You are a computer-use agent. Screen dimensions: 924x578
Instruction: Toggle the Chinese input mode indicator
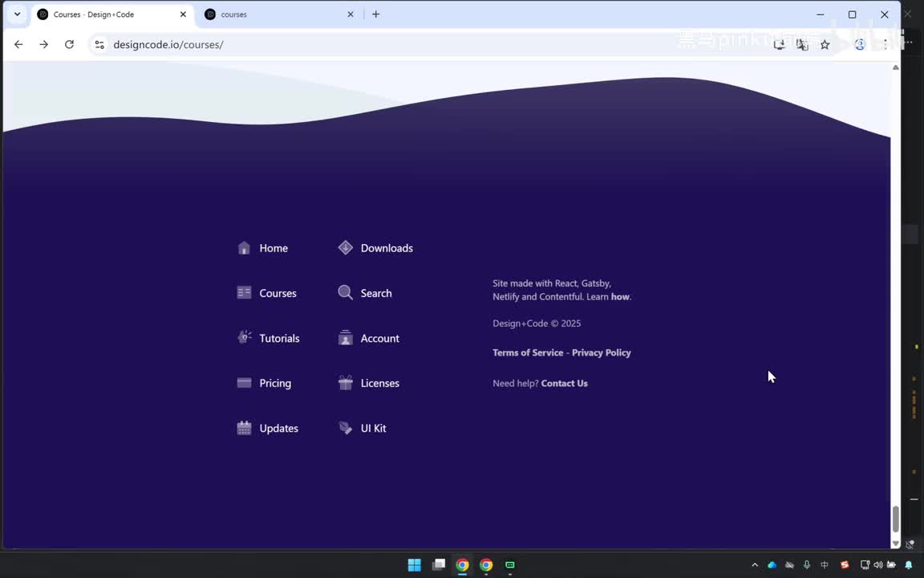tap(825, 565)
